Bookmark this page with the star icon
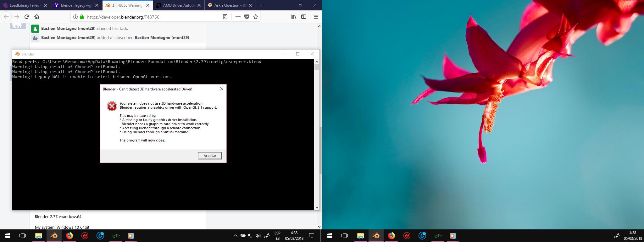This screenshot has width=644, height=242. point(256,17)
